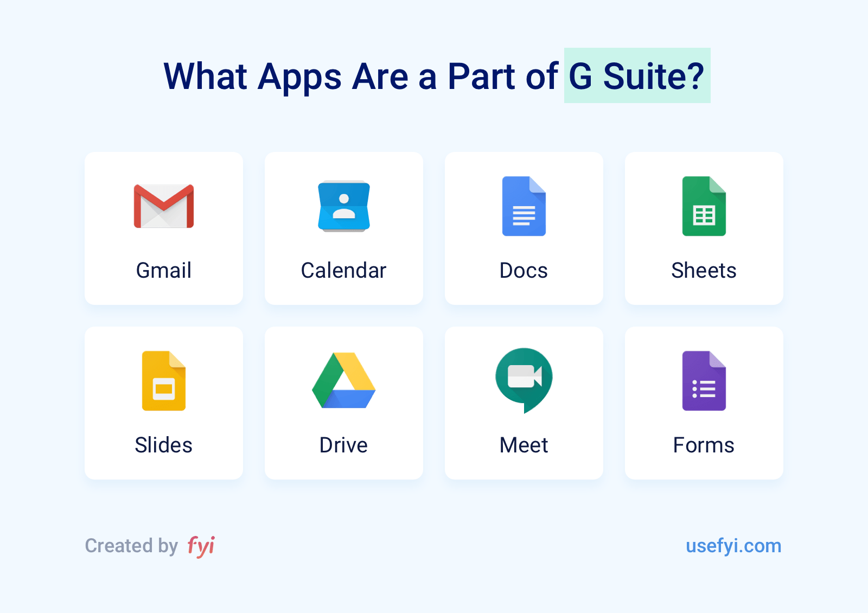Select the blue Docs document icon
The image size is (868, 613).
524,206
